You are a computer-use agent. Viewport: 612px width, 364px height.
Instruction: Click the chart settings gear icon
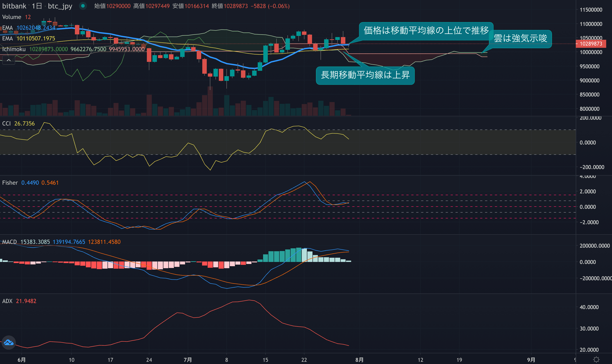pos(596,360)
